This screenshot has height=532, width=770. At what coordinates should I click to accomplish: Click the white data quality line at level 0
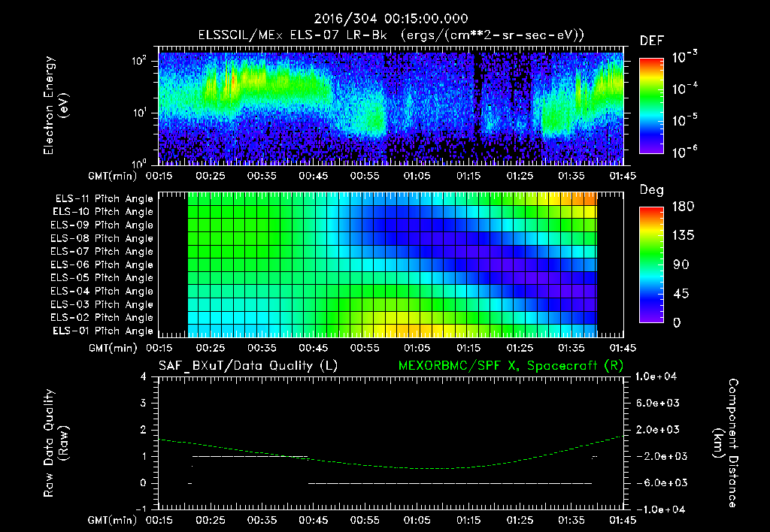[x=450, y=483]
